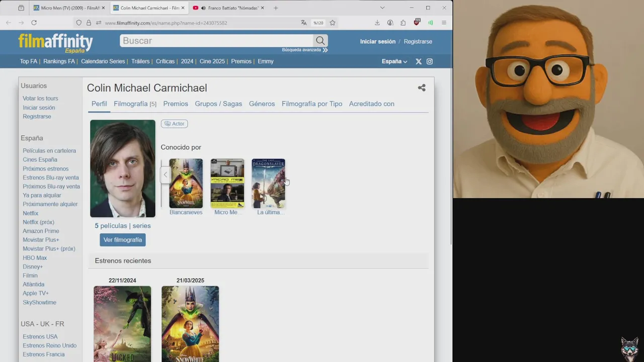Select the Perfil tab

(99, 104)
